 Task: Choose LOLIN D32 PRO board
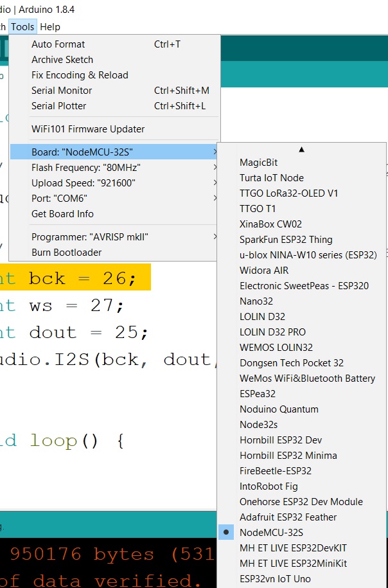(301, 332)
